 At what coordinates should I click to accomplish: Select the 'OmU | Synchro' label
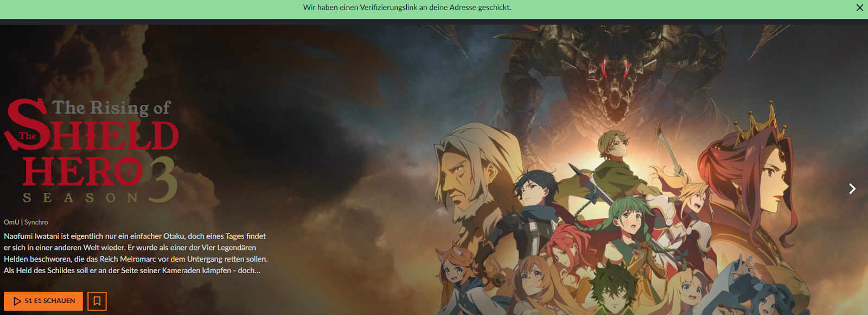tap(26, 222)
